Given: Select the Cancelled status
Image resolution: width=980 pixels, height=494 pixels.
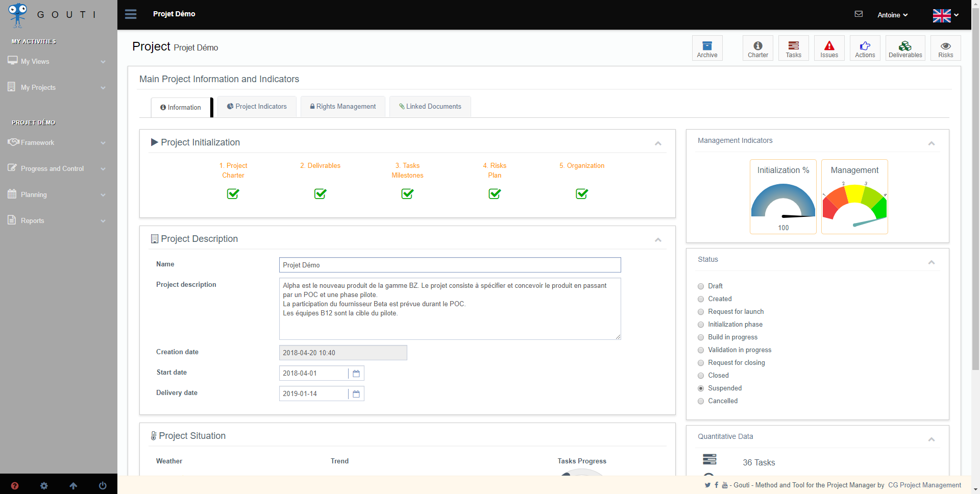Looking at the screenshot, I should pos(701,401).
